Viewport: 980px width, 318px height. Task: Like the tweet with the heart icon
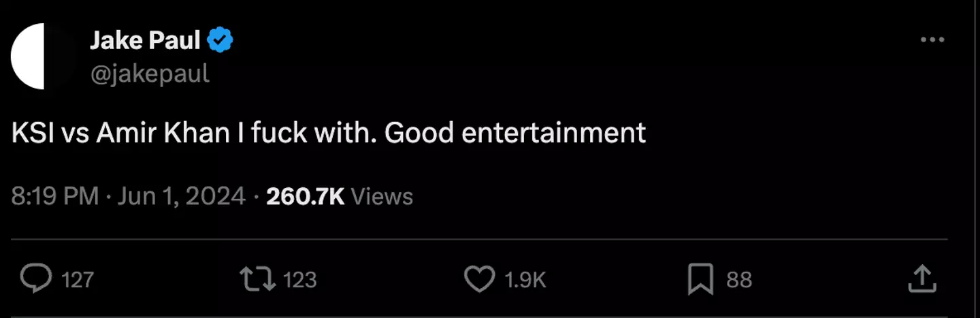(478, 279)
